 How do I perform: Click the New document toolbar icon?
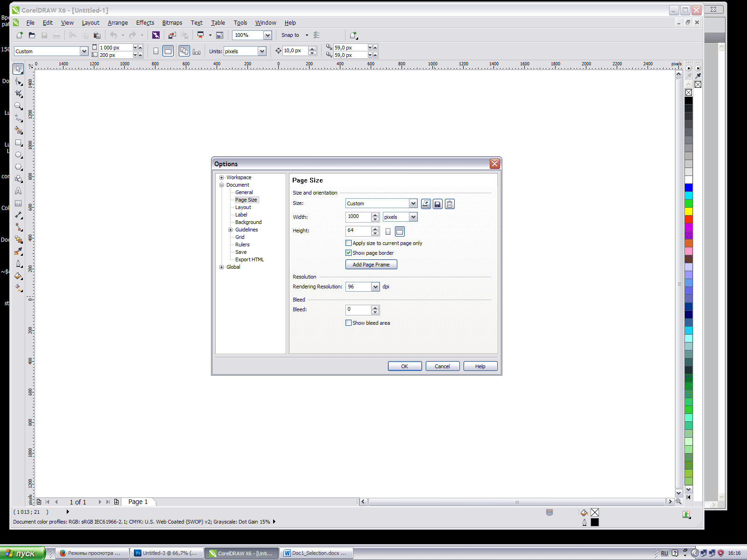[x=20, y=35]
